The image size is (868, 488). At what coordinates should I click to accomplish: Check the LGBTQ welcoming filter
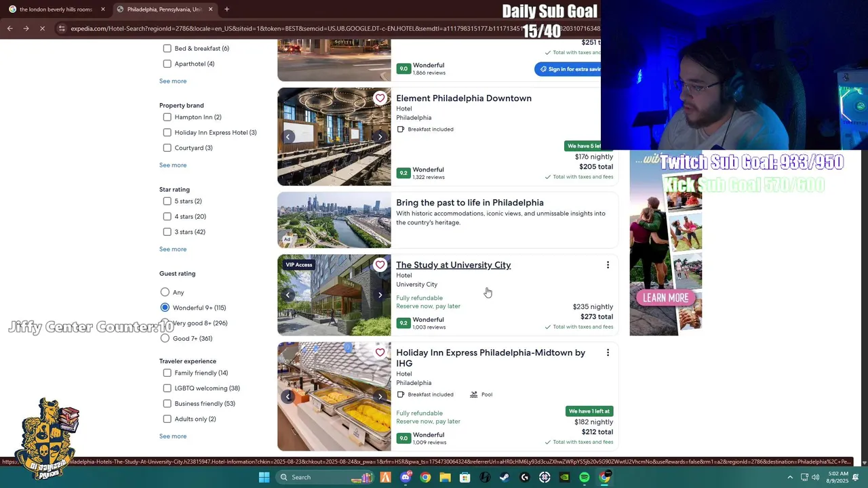point(167,388)
